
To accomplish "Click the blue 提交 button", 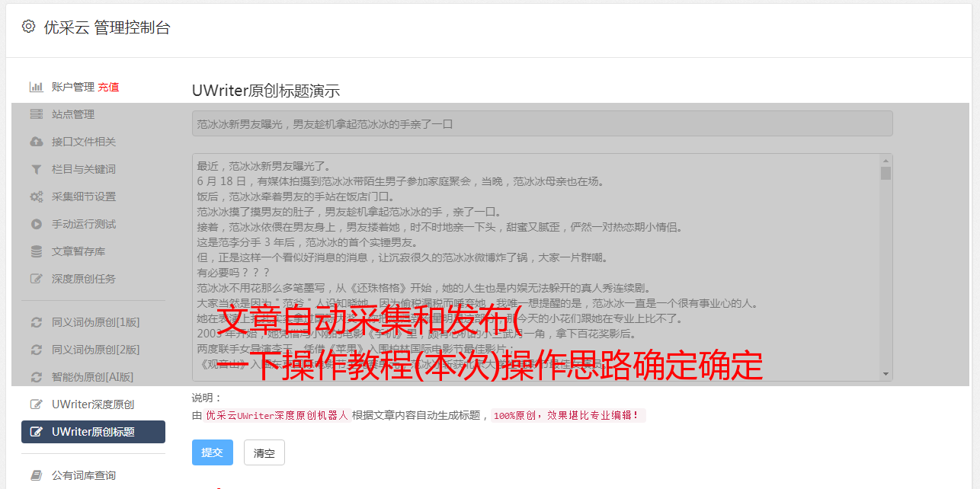I will point(213,452).
